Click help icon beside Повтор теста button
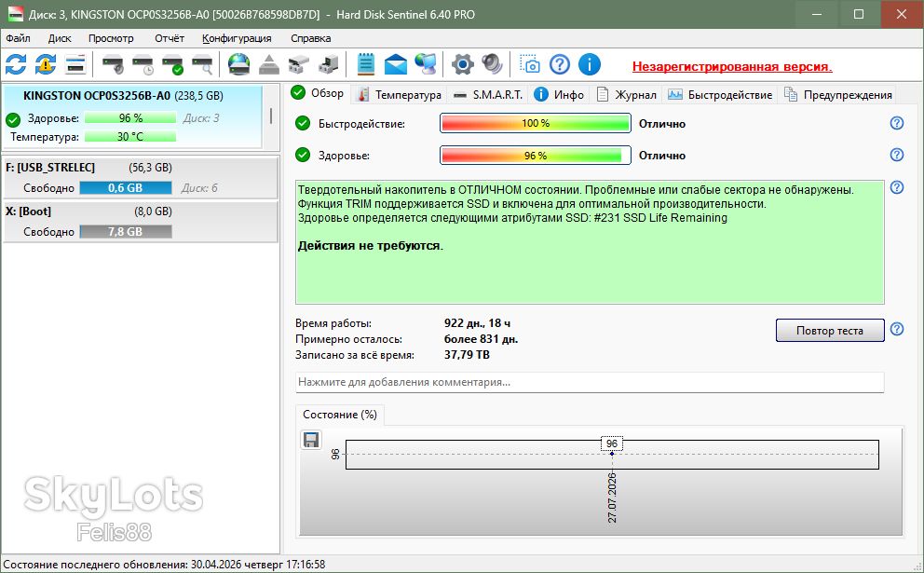Screen dimensions: 924x573 (897, 329)
